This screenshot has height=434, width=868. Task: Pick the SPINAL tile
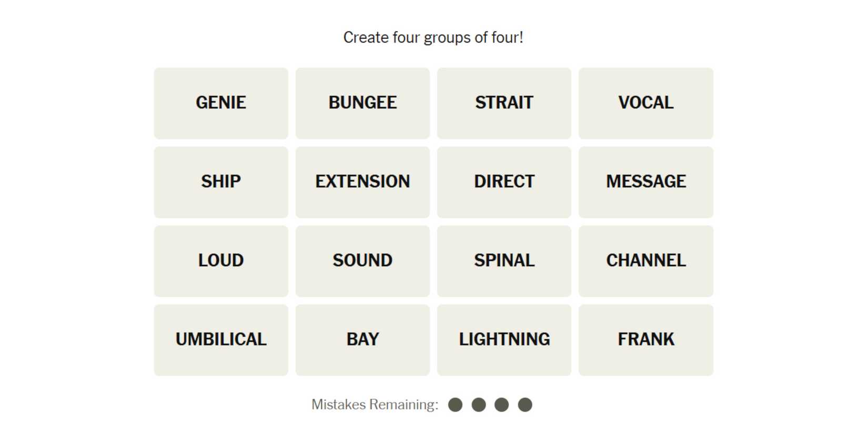click(x=504, y=261)
